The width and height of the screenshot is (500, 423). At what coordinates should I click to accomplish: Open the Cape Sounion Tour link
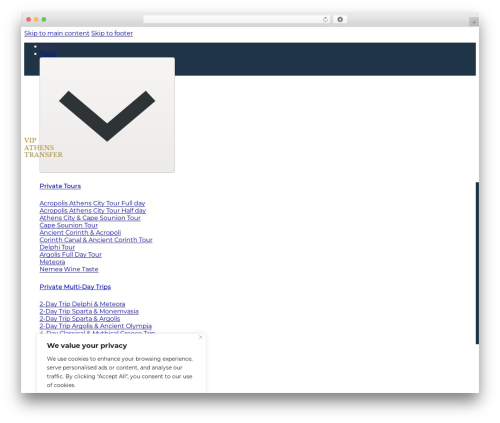coord(69,225)
